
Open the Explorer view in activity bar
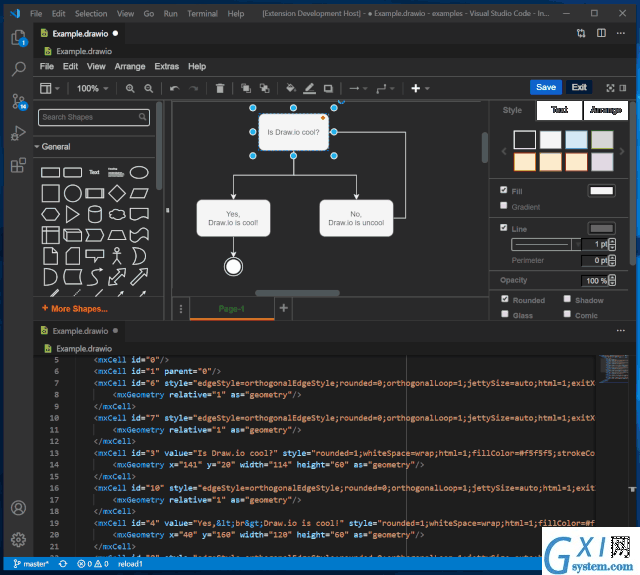(x=18, y=38)
